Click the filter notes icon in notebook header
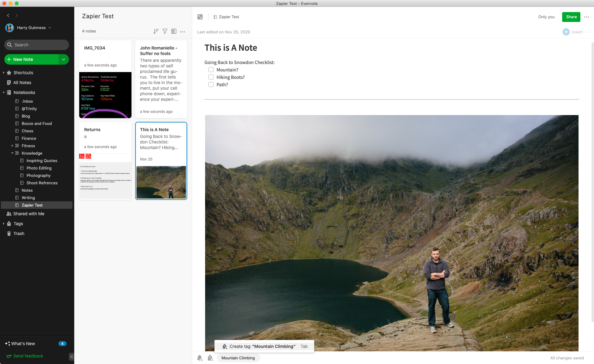Viewport: 594px width, 364px height. (x=165, y=31)
